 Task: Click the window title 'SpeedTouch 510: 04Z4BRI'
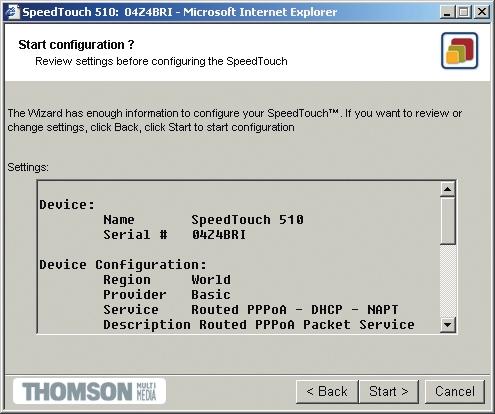pos(97,12)
